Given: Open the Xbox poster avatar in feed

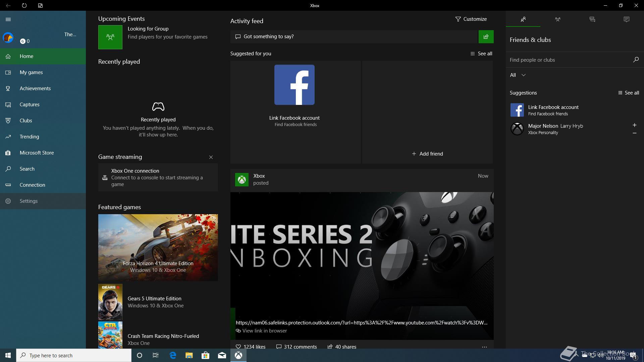Looking at the screenshot, I should (x=242, y=180).
